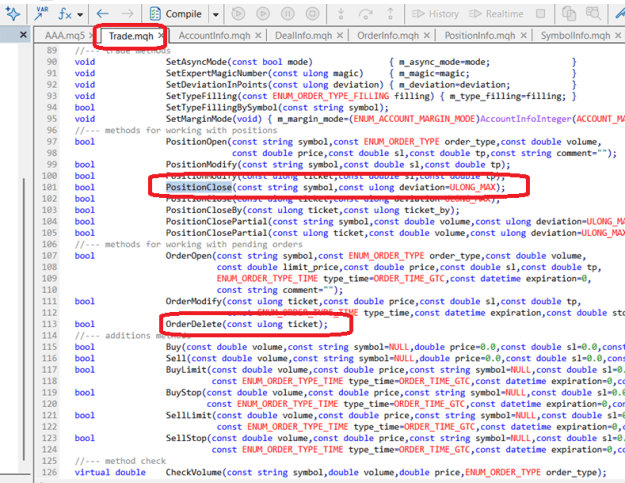This screenshot has height=483, width=625.
Task: Switch to the DealInfo.mqh tab
Action: click(x=303, y=36)
